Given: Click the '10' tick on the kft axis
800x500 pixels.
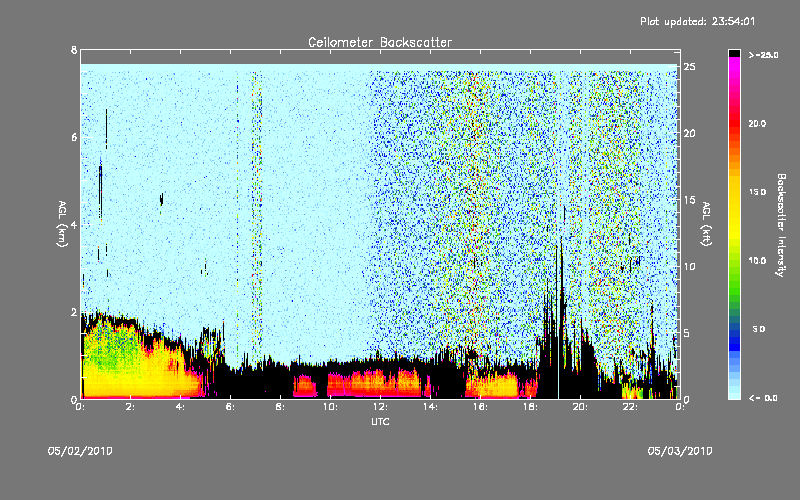Looking at the screenshot, I should coord(690,266).
